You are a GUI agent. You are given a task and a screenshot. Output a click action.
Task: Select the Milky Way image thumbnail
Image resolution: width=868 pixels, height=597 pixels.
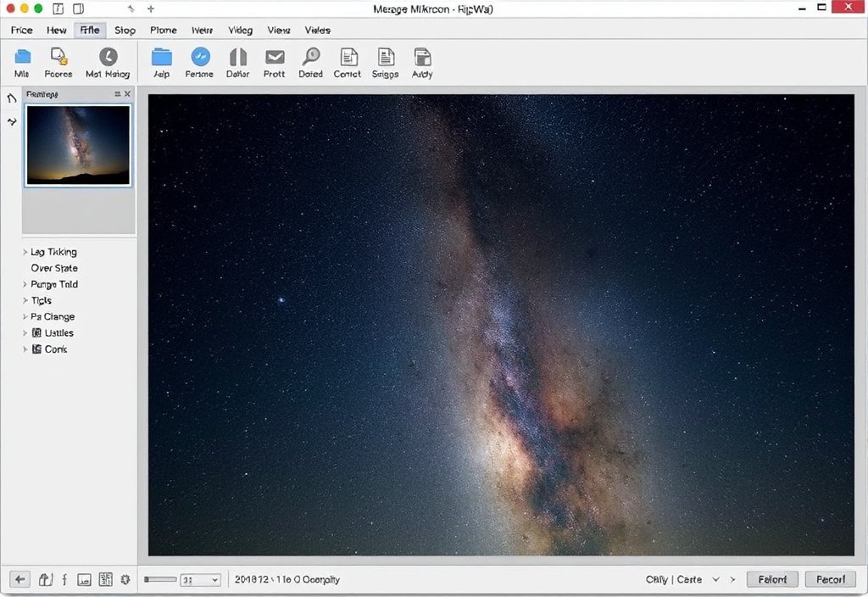(78, 144)
